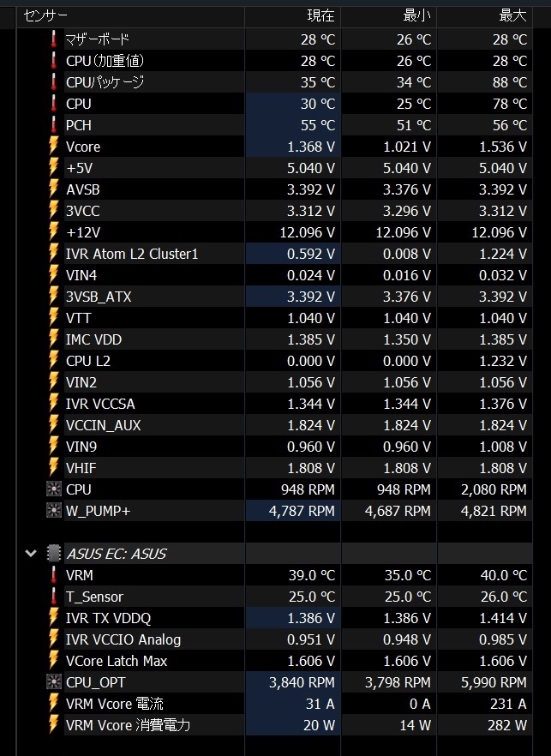This screenshot has width=551, height=756.
Task: Collapse the ASUS EC: ASUS sensor group
Action: click(31, 553)
